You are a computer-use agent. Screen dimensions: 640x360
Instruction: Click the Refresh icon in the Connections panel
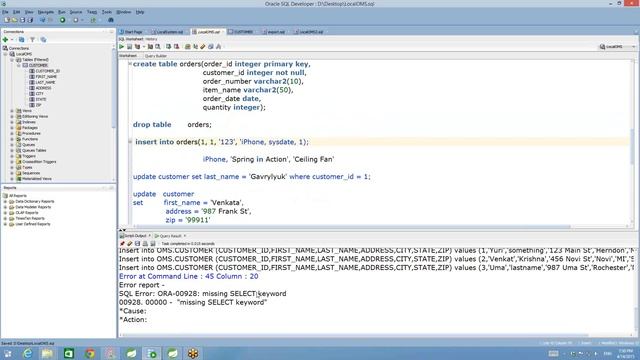(22, 40)
